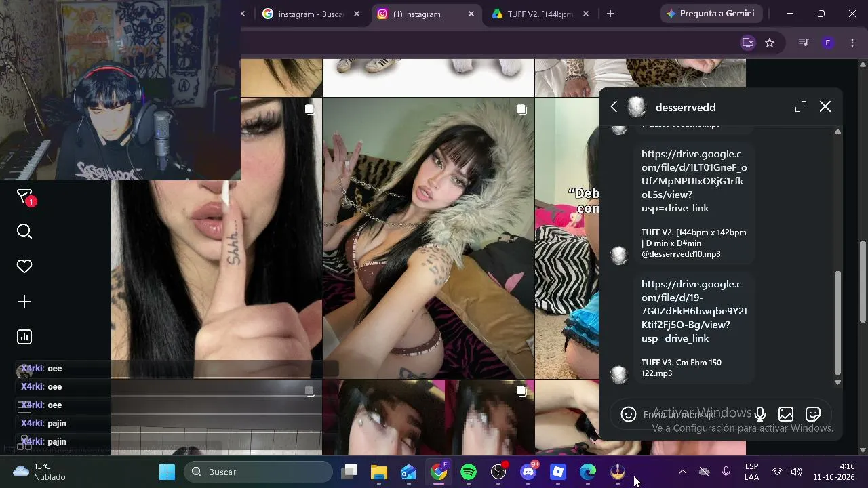The width and height of the screenshot is (868, 488).
Task: Switch to the Google search Instagram tab
Action: 311,14
